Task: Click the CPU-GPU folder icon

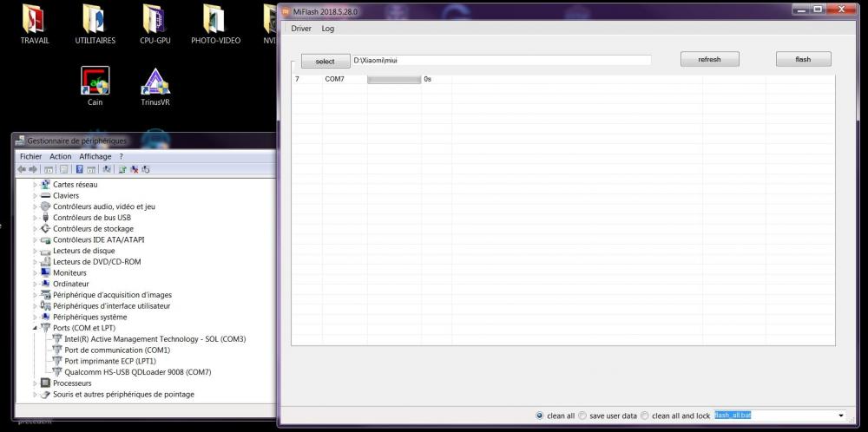Action: tap(155, 19)
